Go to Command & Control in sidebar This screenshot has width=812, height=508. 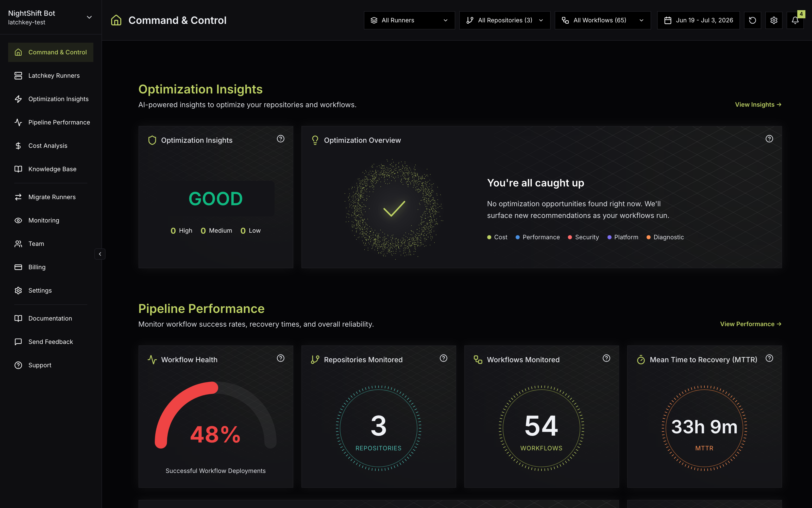[51, 52]
